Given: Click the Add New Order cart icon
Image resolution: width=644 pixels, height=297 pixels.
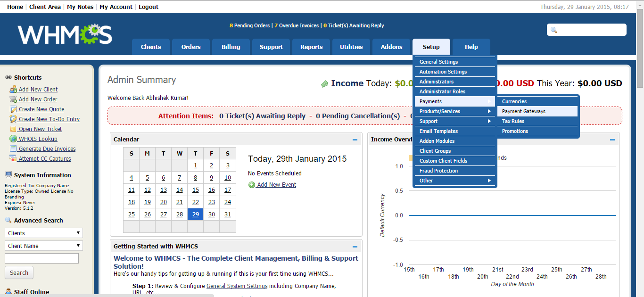Looking at the screenshot, I should pos(13,99).
